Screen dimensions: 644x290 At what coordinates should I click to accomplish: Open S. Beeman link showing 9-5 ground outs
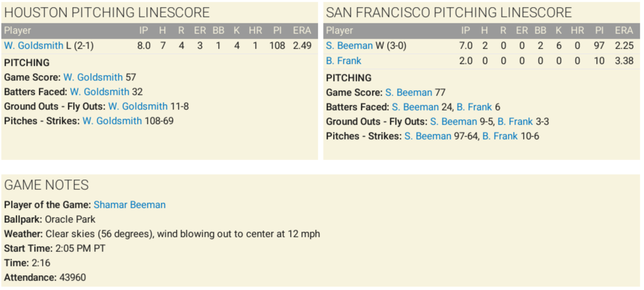click(453, 122)
